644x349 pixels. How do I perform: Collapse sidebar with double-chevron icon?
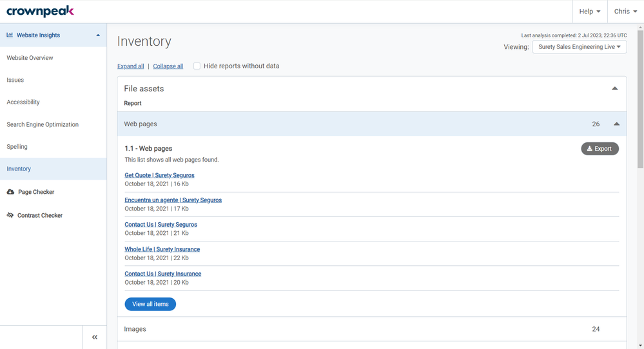click(x=95, y=337)
